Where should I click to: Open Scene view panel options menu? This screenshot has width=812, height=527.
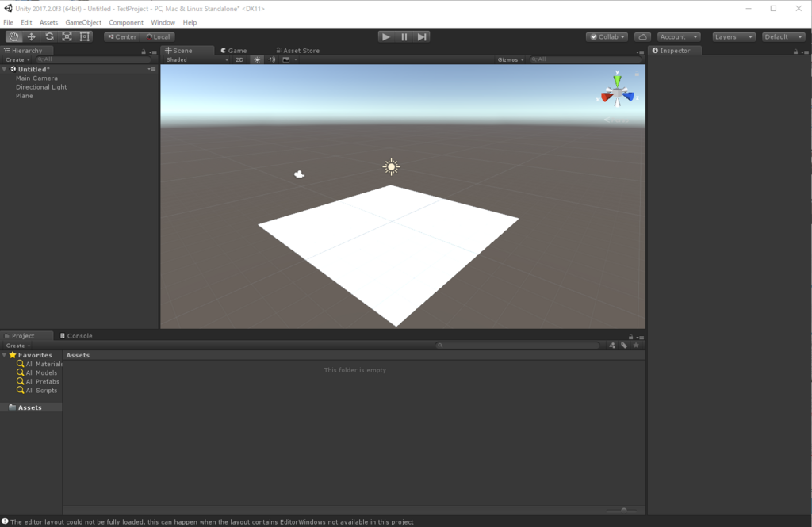[640, 52]
